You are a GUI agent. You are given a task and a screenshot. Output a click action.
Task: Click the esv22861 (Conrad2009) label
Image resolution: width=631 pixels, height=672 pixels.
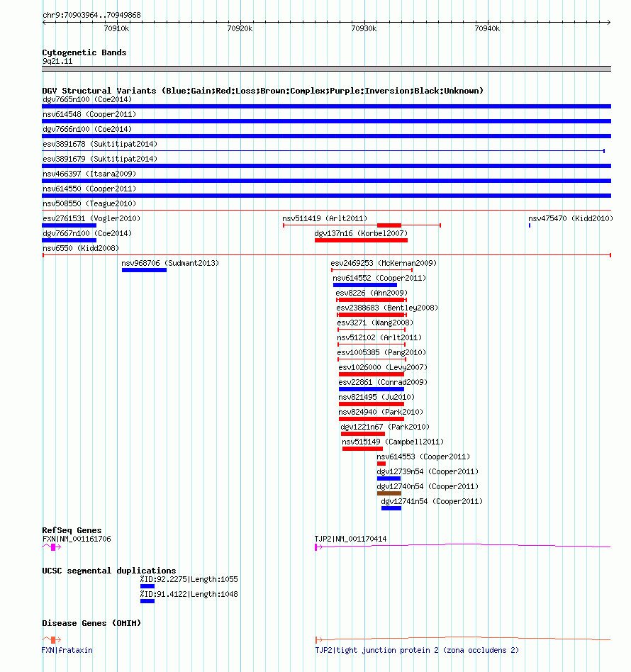(383, 382)
